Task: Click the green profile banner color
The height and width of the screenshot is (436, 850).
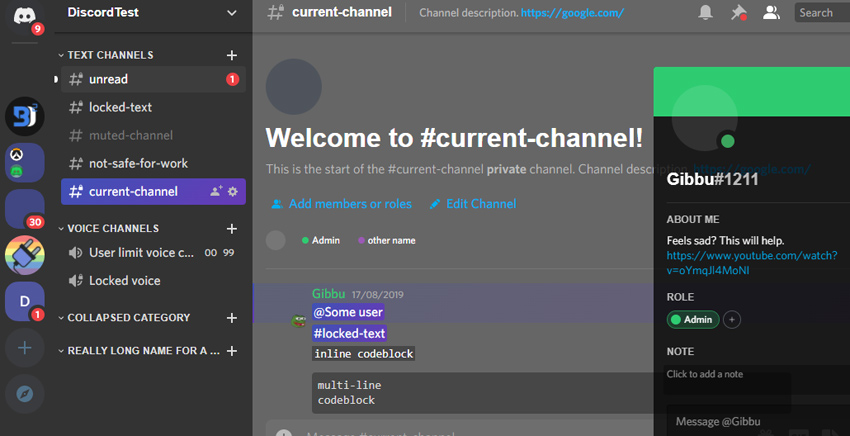Action: coord(752,92)
